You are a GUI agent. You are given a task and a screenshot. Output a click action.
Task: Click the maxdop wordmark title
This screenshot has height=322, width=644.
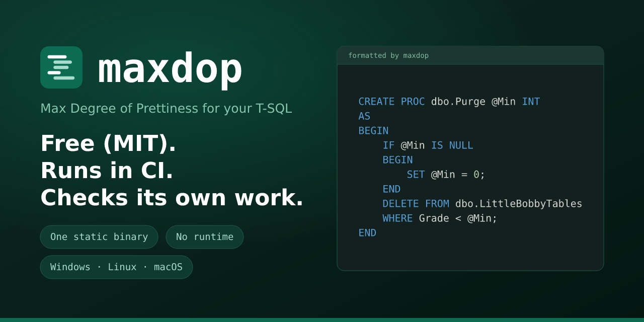tap(170, 69)
